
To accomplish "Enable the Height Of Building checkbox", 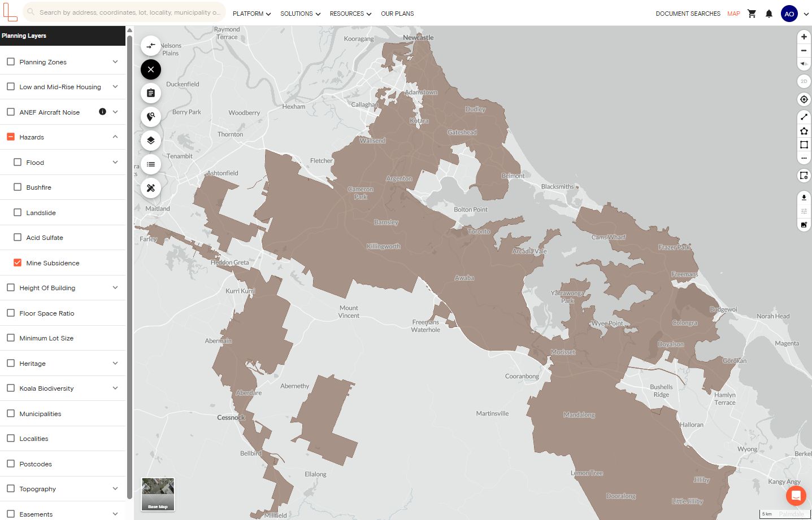I will click(x=11, y=287).
